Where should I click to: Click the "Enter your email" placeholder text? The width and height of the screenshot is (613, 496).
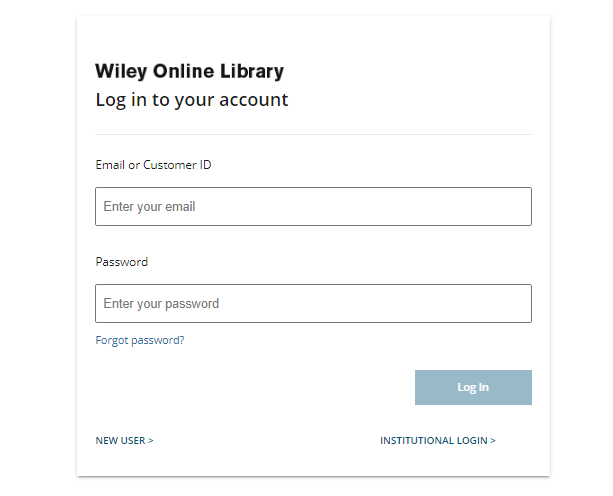tap(149, 207)
